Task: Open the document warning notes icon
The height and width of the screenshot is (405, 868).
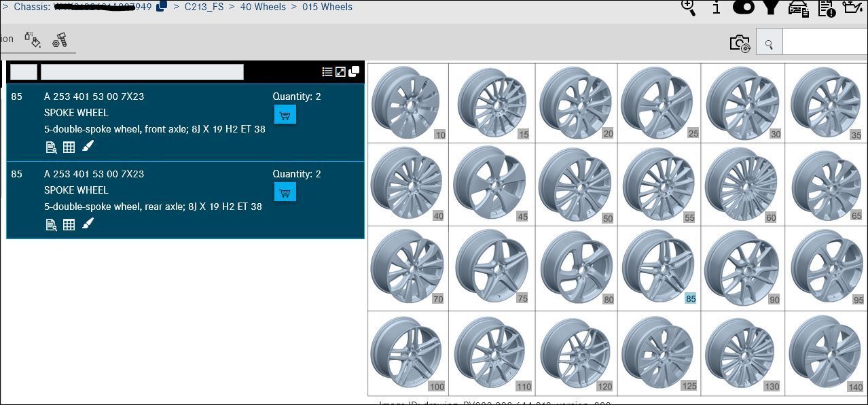Action: [x=827, y=7]
